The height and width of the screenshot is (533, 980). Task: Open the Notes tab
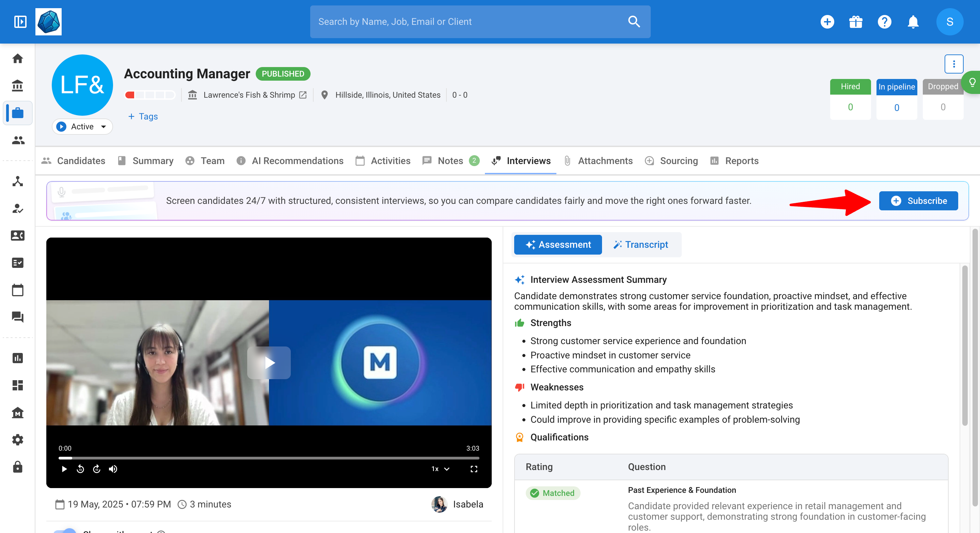(451, 161)
